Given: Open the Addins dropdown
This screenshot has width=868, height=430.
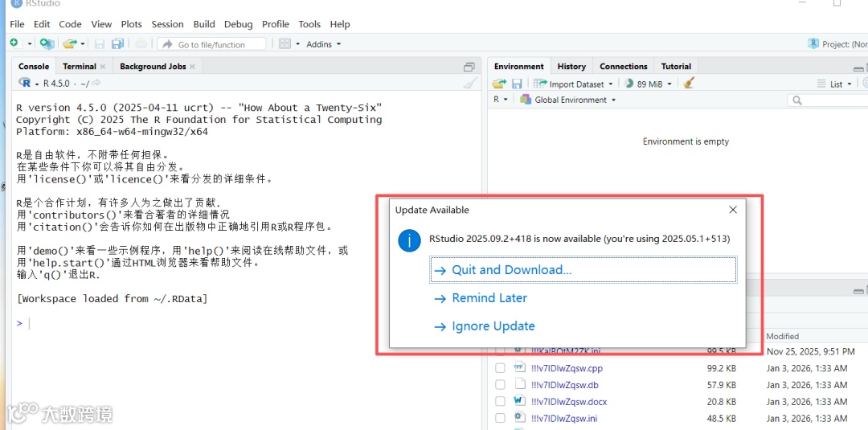Looking at the screenshot, I should [x=324, y=43].
